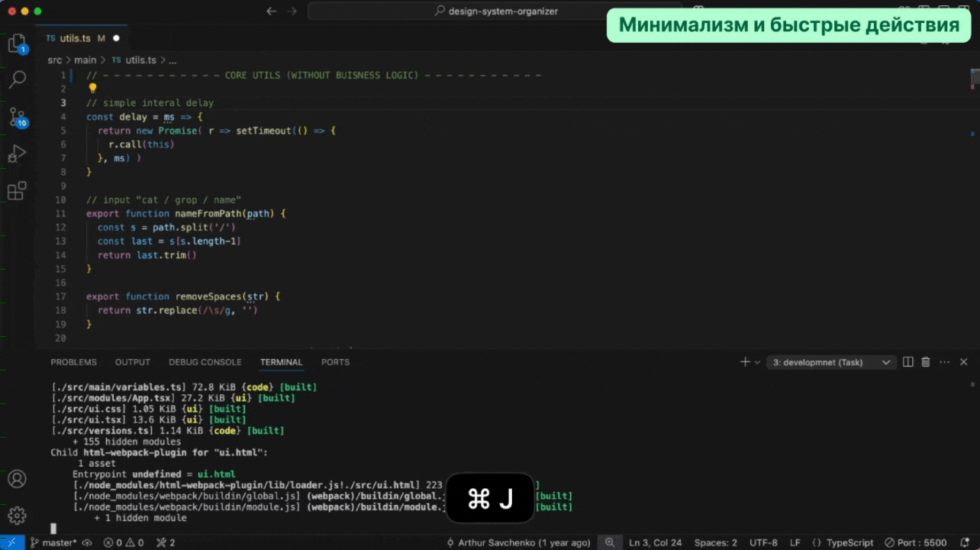980x550 pixels.
Task: Click '+ 155 hidden modules' in the terminal
Action: 127,442
